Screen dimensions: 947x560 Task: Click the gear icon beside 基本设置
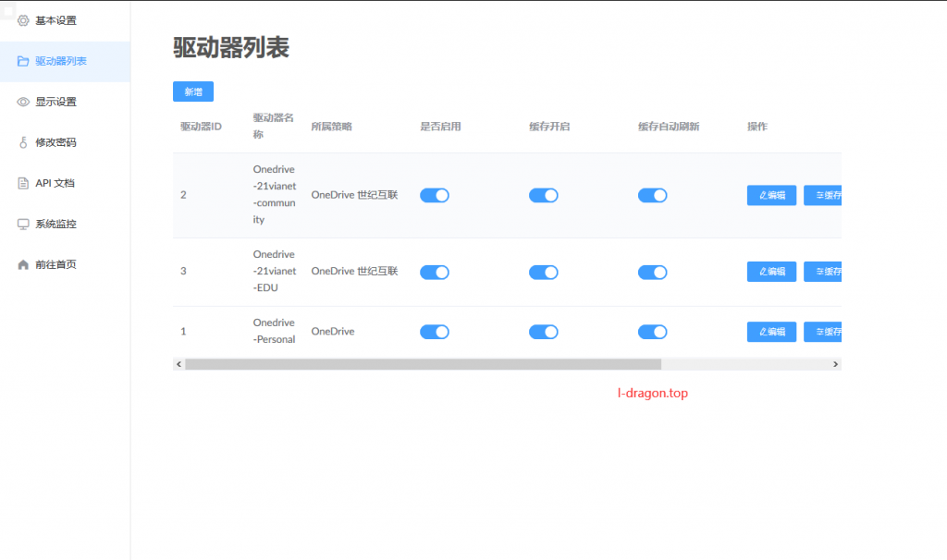tap(24, 20)
